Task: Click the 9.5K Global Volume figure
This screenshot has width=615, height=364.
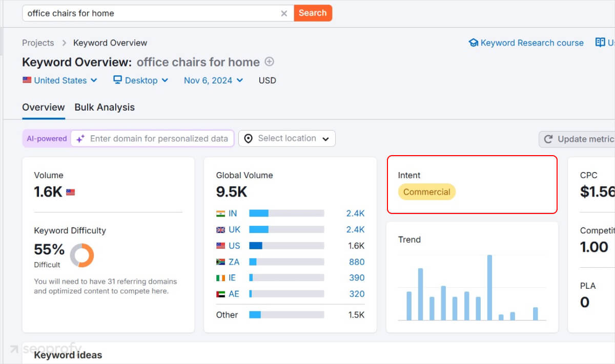Action: point(232,192)
